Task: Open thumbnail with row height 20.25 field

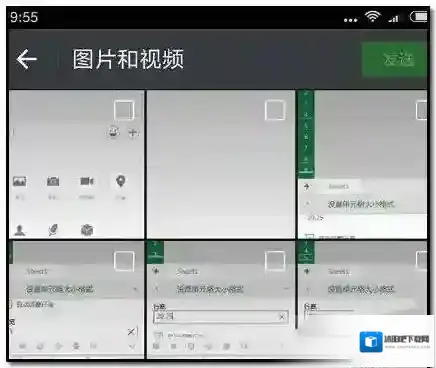Action: (x=221, y=299)
